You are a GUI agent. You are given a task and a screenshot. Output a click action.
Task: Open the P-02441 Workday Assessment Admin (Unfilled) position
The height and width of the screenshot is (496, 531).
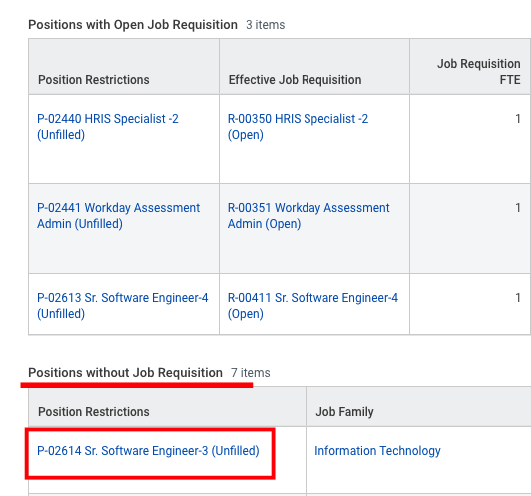118,216
